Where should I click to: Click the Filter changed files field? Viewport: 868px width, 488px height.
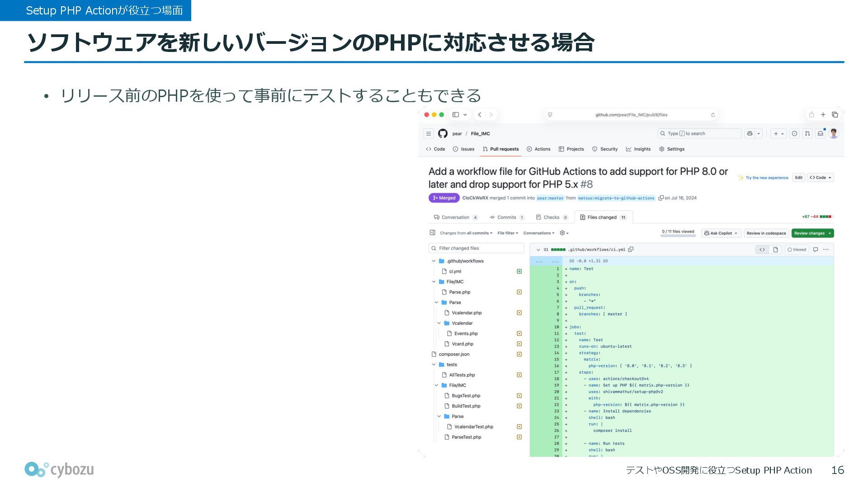click(x=476, y=248)
